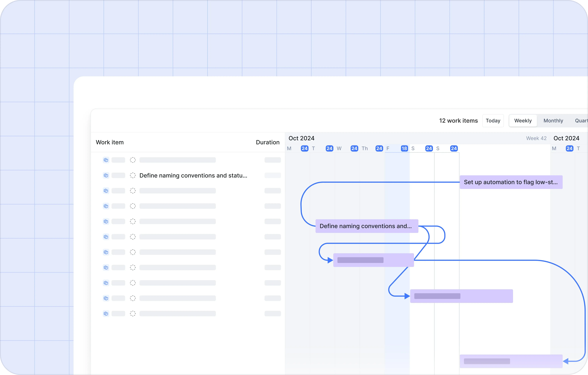Click the Work item column header

[x=110, y=142]
